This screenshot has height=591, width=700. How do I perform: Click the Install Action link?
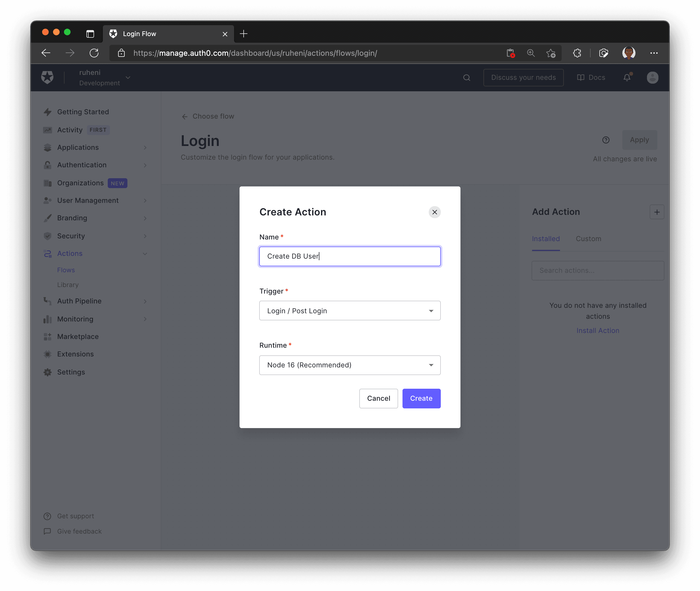pyautogui.click(x=597, y=330)
